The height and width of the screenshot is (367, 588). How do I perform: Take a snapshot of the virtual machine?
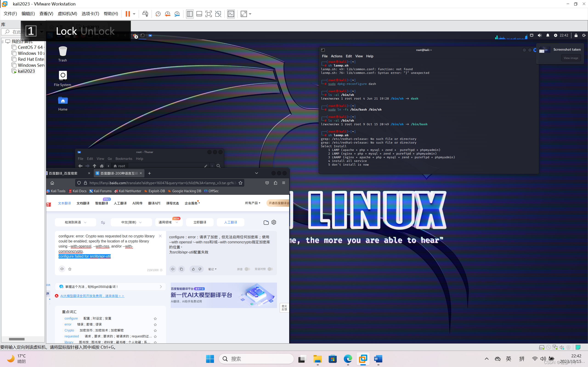[x=158, y=14]
